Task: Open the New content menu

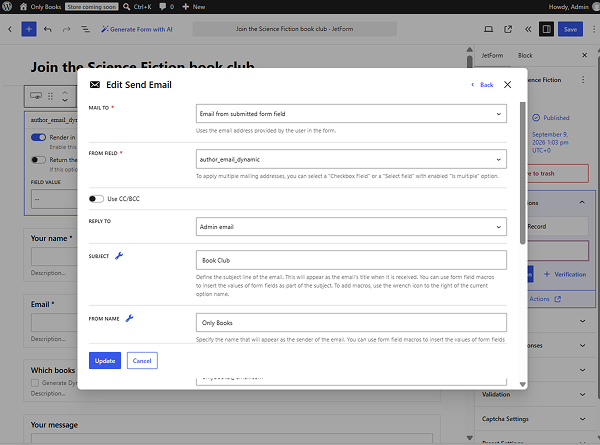Action: coord(194,7)
